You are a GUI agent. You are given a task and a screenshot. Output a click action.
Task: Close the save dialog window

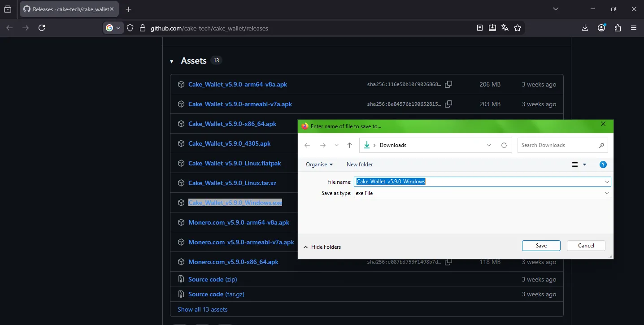(603, 124)
